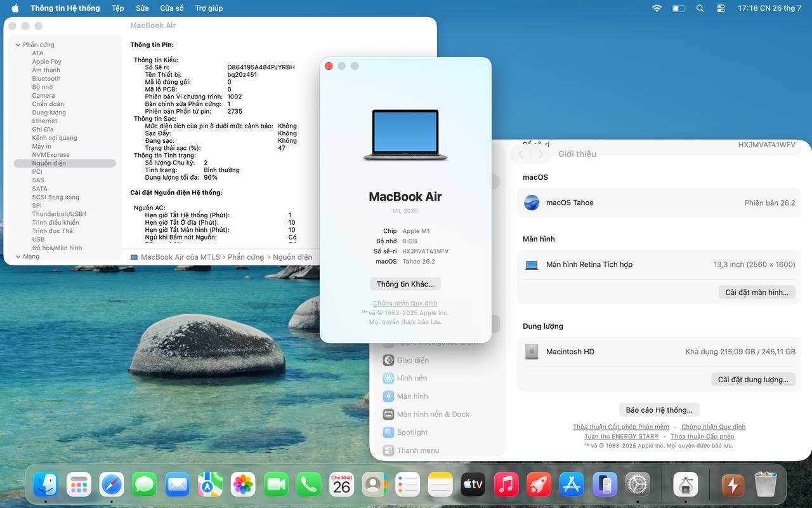Open Thanh menu in System Settings sidebar
812x508 pixels.
(418, 450)
